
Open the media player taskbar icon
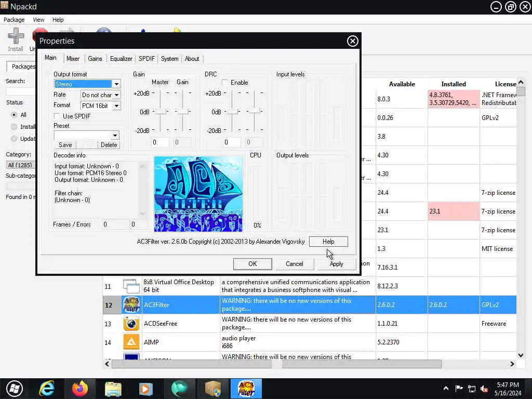[146, 389]
